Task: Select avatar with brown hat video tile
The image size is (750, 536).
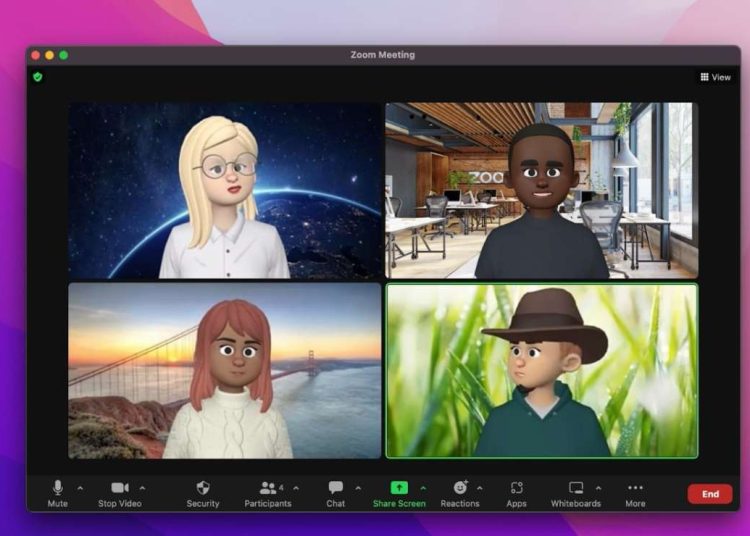Action: [x=541, y=371]
